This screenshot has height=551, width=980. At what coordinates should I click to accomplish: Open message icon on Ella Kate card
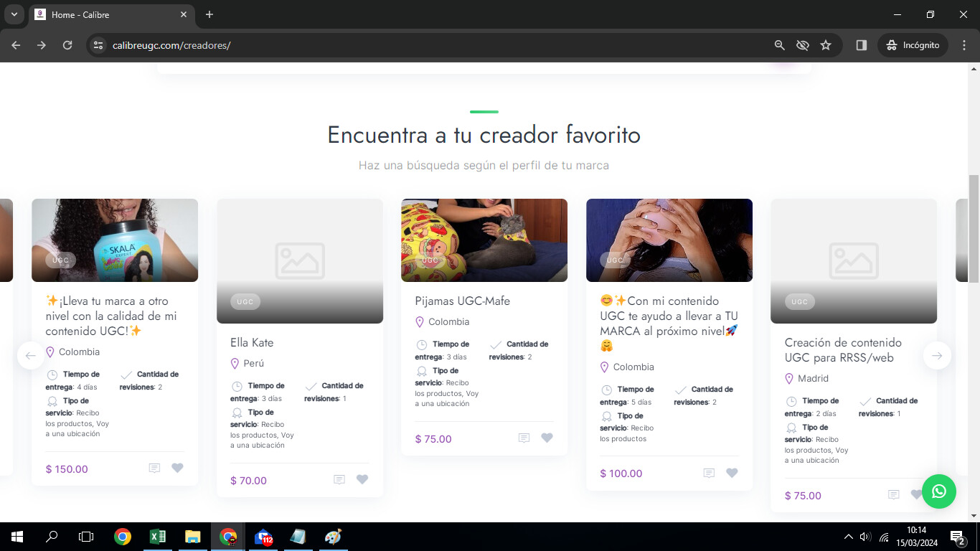pyautogui.click(x=339, y=480)
